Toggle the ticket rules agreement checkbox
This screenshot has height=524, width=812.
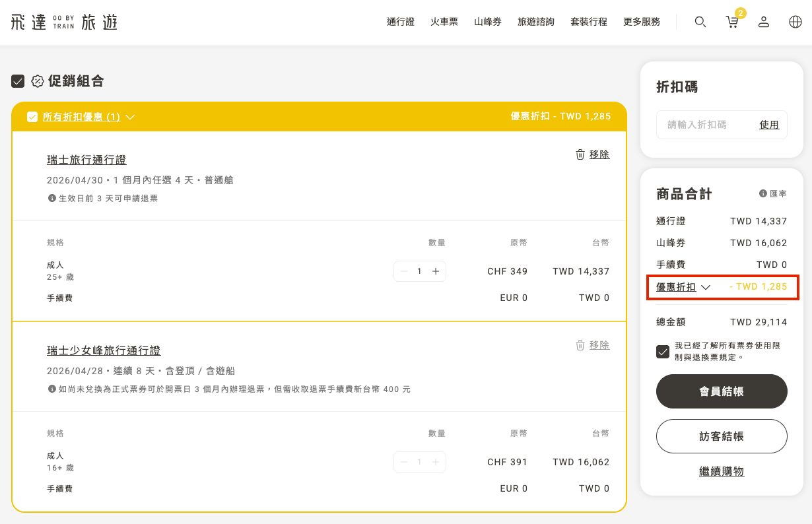[x=663, y=351]
